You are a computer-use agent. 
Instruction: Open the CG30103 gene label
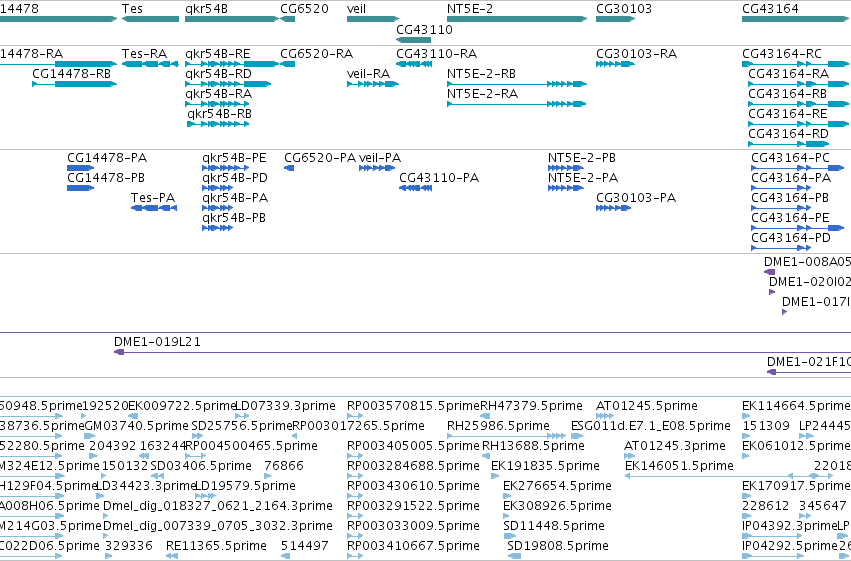coord(624,9)
